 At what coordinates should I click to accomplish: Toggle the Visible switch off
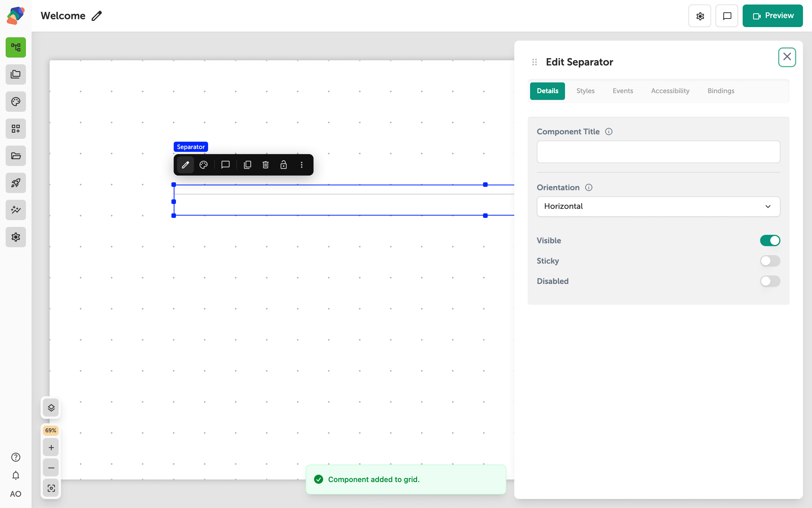[x=770, y=240]
